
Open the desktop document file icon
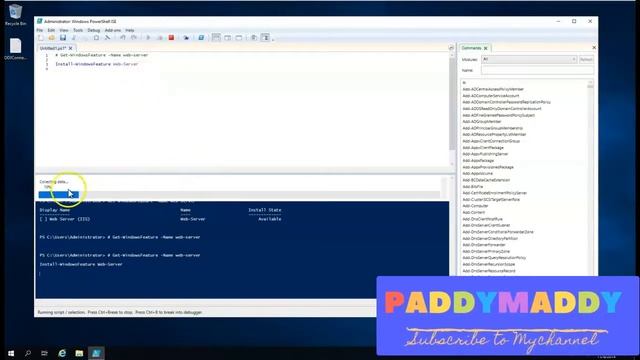tap(16, 49)
